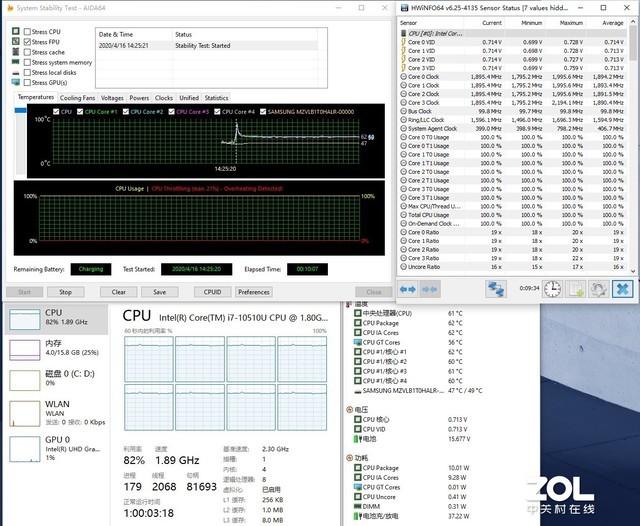Select 内存 memory in Task Manager sidebar
640x526 pixels.
(x=56, y=349)
